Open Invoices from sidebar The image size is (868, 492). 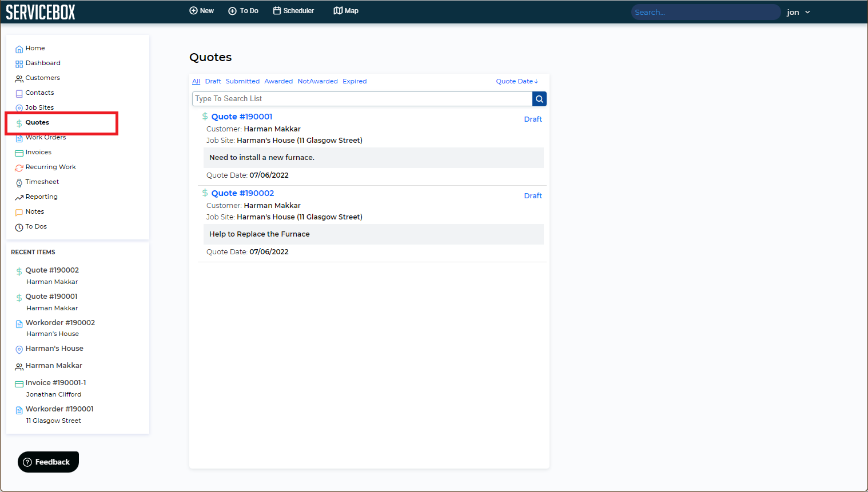(x=38, y=153)
